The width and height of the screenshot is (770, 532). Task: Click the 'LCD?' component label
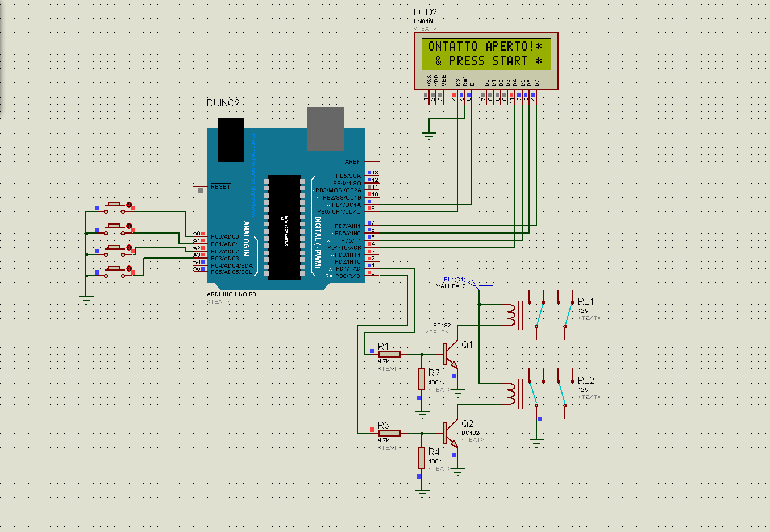click(425, 12)
